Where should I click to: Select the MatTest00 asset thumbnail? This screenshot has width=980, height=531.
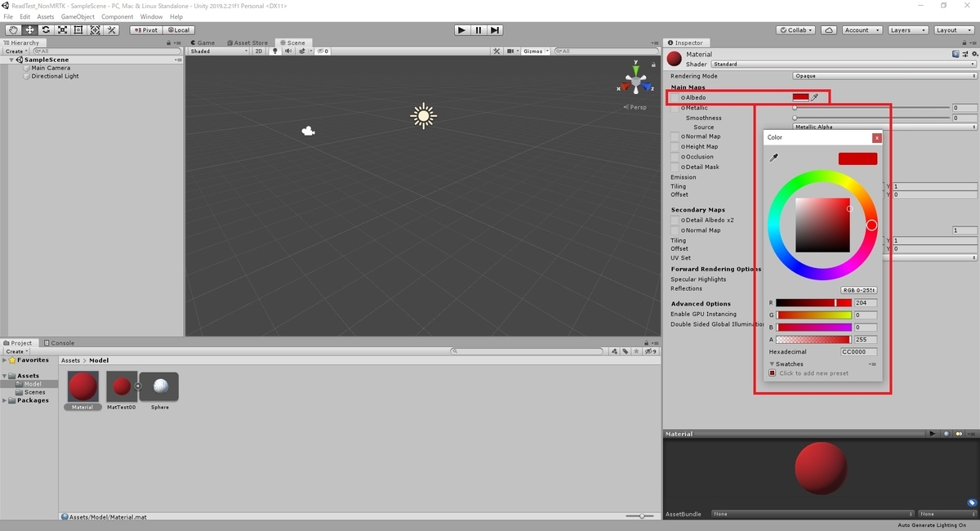pos(122,386)
